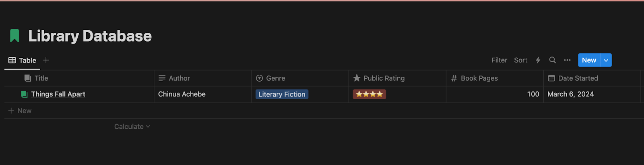Click Sort in the database toolbar

[520, 60]
